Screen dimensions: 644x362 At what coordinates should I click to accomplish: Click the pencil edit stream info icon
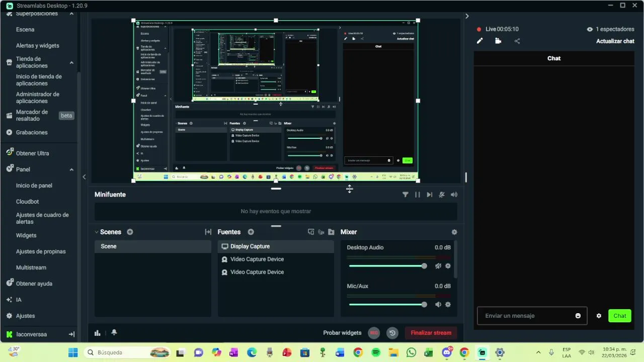(480, 41)
